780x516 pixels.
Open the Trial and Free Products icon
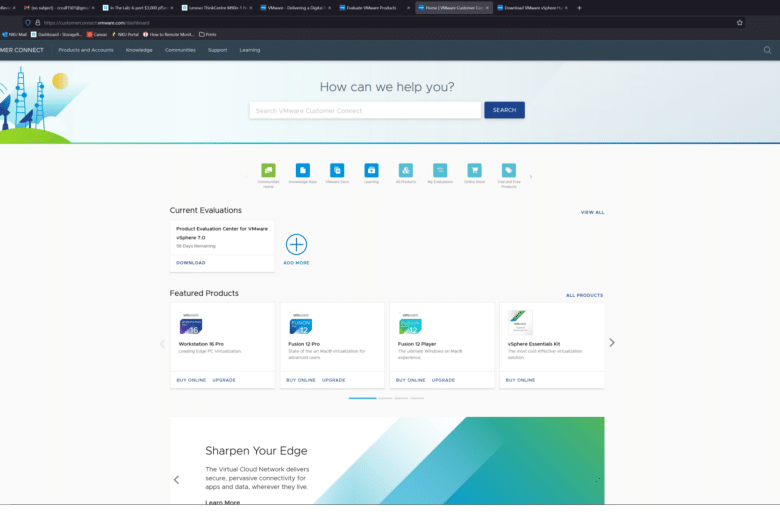pos(508,170)
